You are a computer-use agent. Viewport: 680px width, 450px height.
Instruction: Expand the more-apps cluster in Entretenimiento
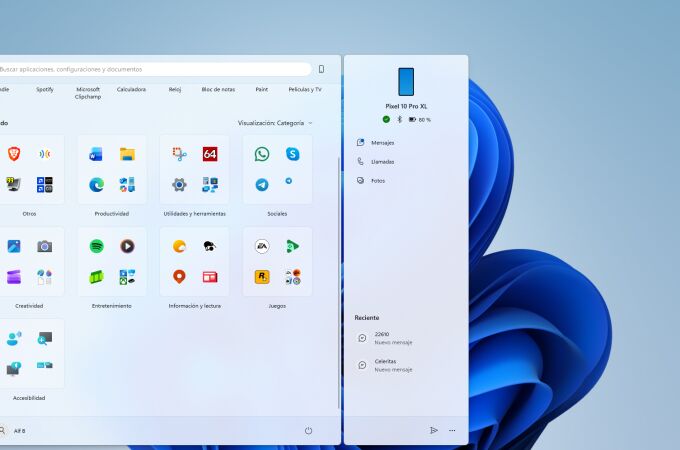coord(128,277)
